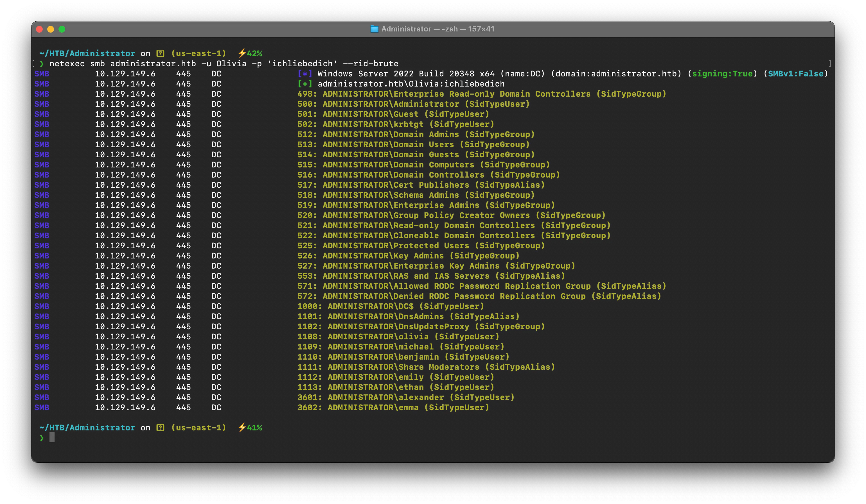Viewport: 866px width, 504px height.
Task: Click 'administrator.htb\Olivia:ichliebedich' credentials line
Action: tap(411, 84)
